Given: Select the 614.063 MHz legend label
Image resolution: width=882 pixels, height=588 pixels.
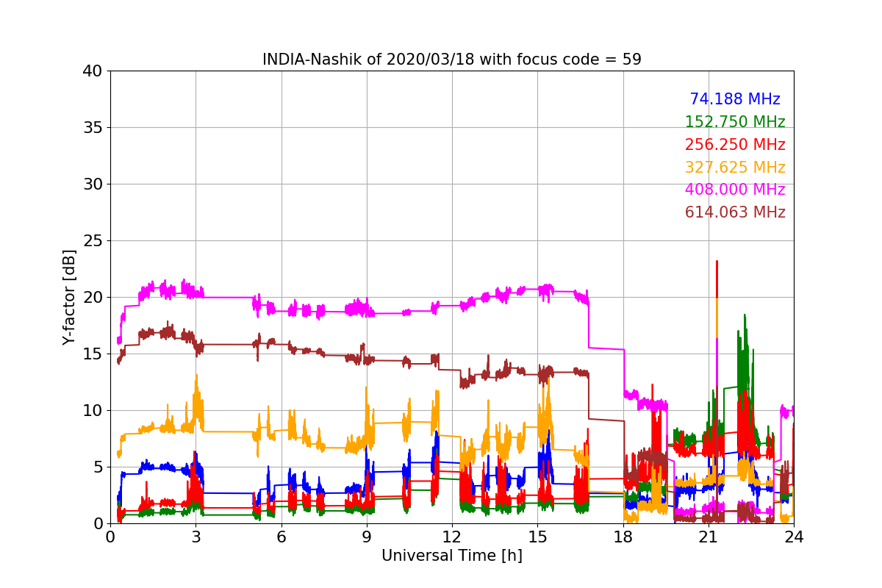Looking at the screenshot, I should (x=735, y=212).
